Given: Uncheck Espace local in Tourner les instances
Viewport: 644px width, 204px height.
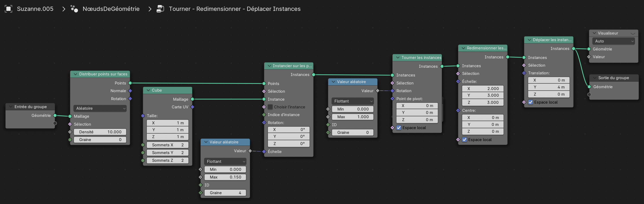Looking at the screenshot, I should point(399,128).
